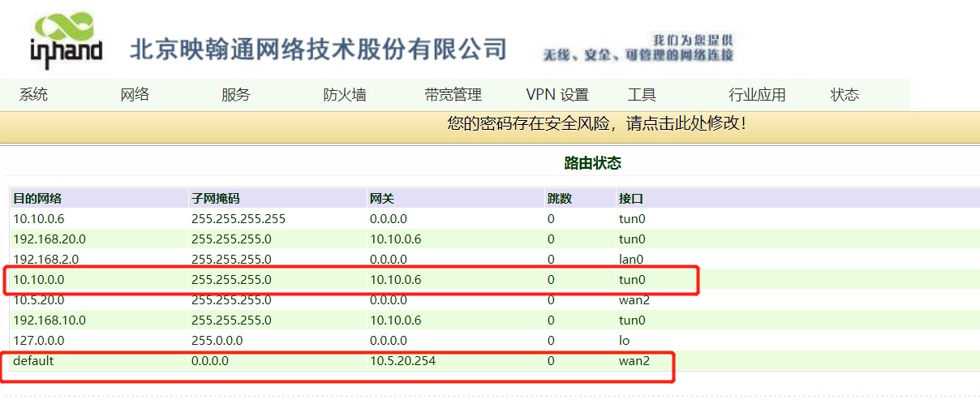Viewport: 980px width, 400px height.
Task: Click the 子网掩码 column header
Action: point(216,199)
